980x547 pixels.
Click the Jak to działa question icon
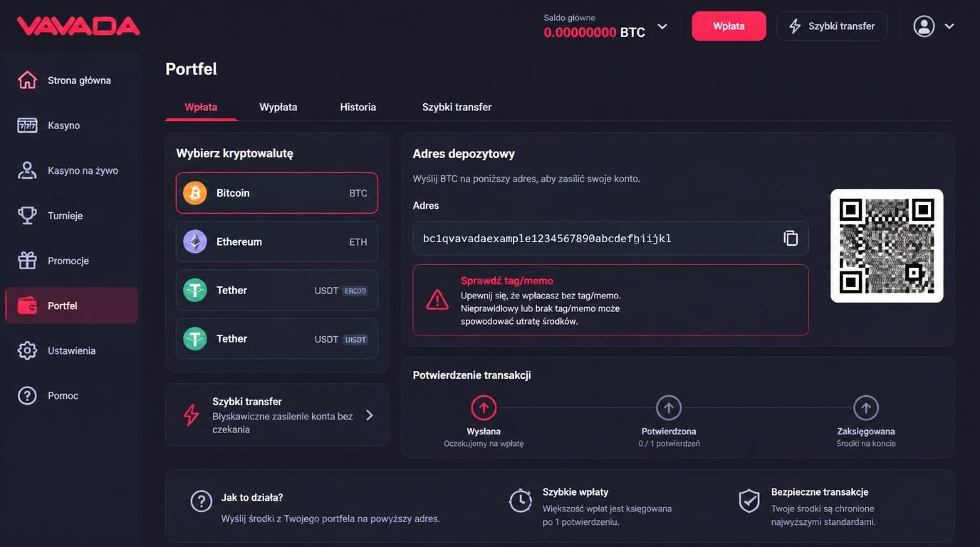pos(202,501)
